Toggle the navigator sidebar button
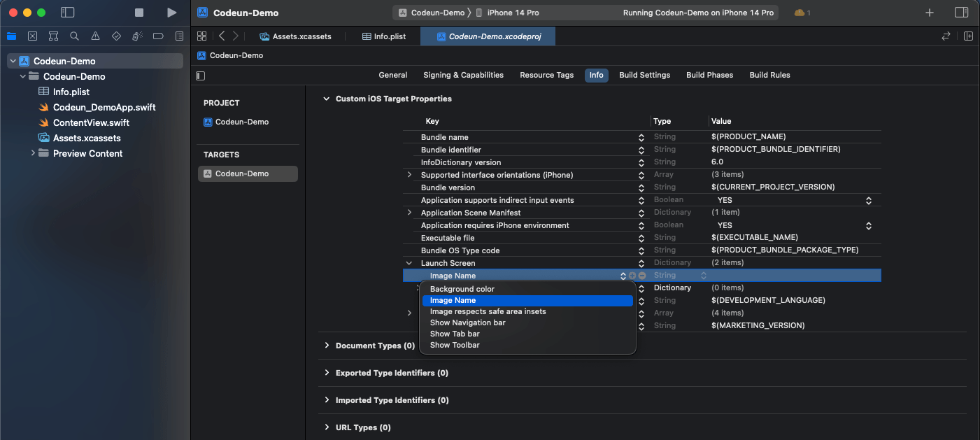 tap(68, 13)
